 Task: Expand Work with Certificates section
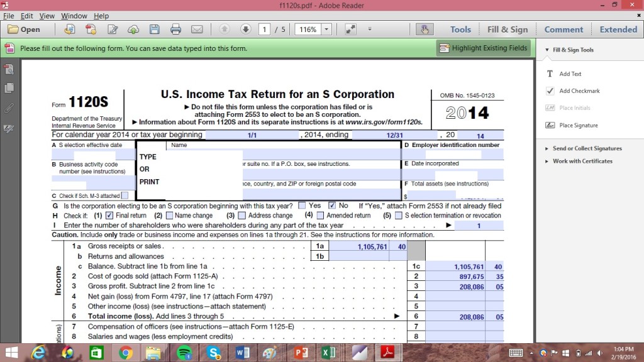(547, 162)
